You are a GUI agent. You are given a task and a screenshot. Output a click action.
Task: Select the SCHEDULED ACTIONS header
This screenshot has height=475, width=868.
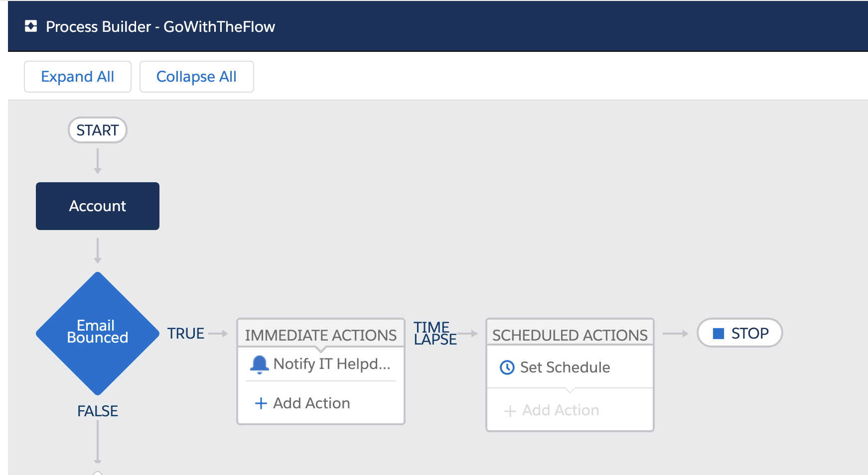click(570, 335)
